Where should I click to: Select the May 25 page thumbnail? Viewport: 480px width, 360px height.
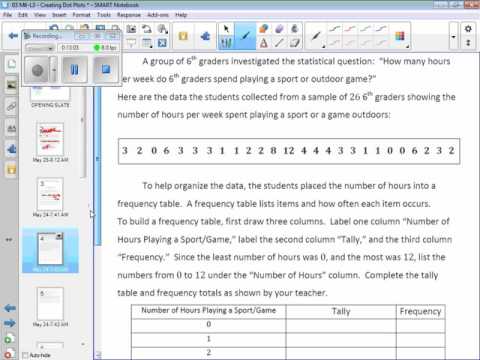coord(50,139)
